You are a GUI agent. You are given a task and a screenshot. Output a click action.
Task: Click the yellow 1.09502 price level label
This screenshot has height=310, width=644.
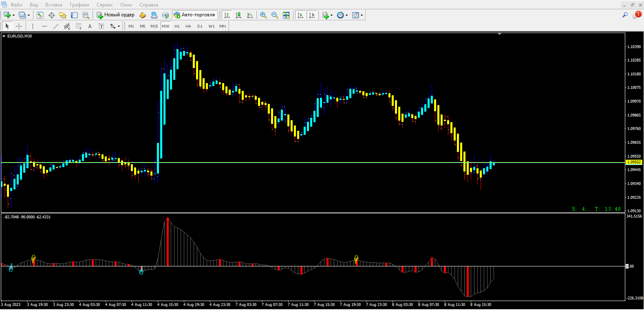click(x=634, y=162)
